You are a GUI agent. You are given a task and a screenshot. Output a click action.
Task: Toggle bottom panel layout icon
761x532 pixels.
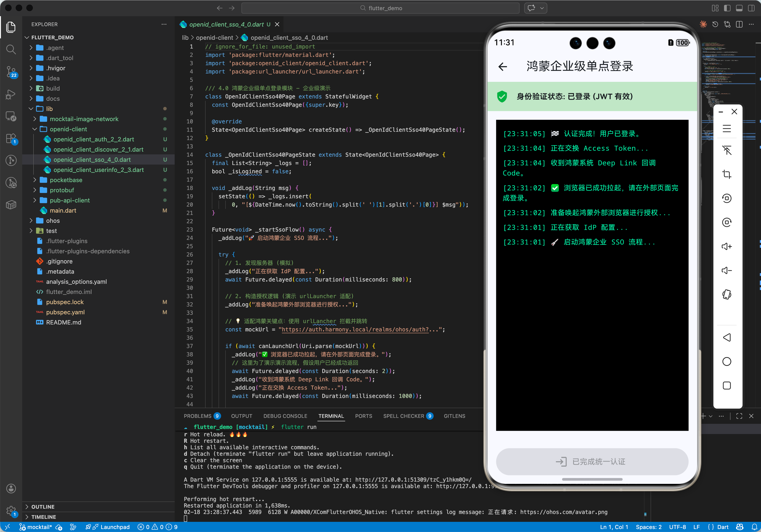click(739, 8)
